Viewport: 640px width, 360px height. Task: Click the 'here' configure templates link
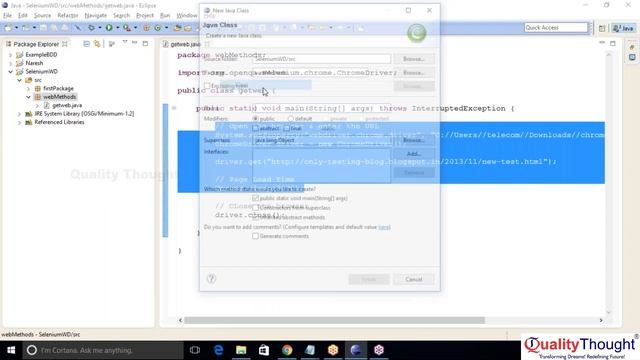(x=384, y=227)
